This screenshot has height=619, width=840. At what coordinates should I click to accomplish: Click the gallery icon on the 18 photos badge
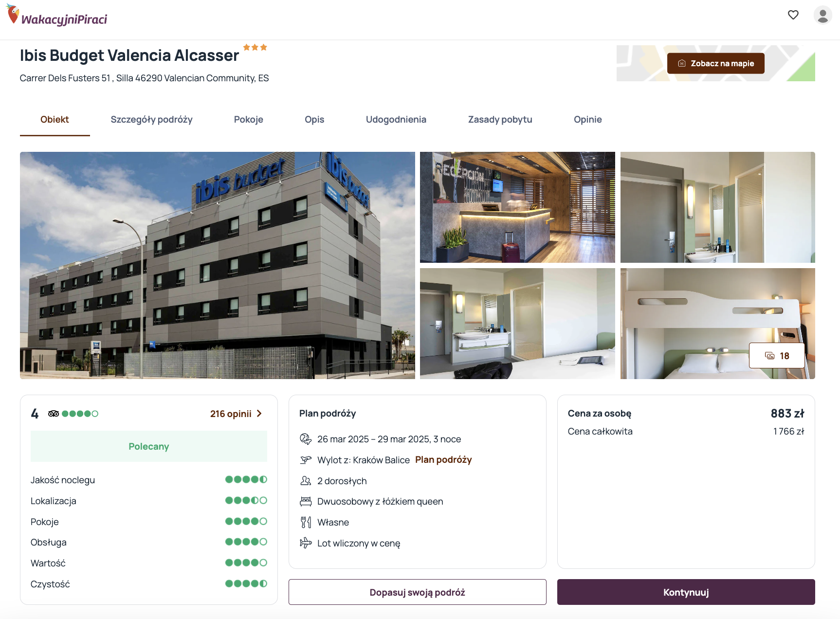pos(770,356)
